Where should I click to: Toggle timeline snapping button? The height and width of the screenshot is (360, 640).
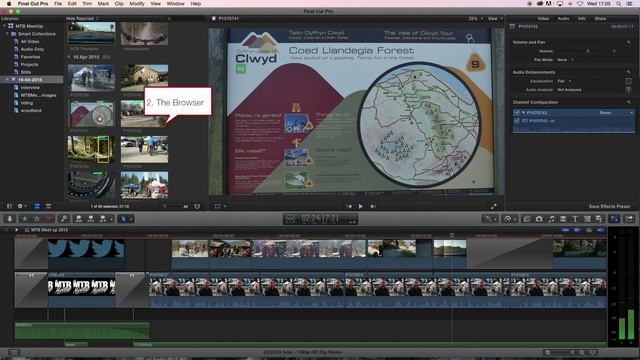click(x=600, y=230)
